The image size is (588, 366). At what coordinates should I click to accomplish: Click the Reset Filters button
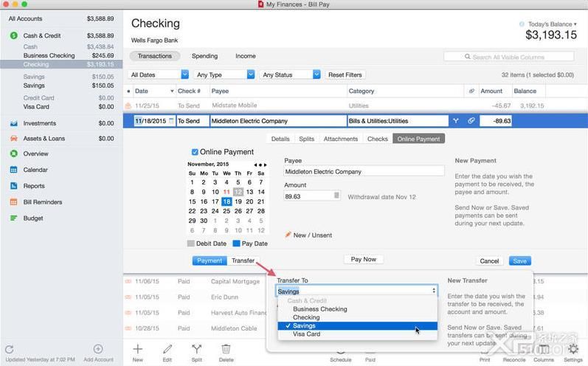click(x=345, y=75)
